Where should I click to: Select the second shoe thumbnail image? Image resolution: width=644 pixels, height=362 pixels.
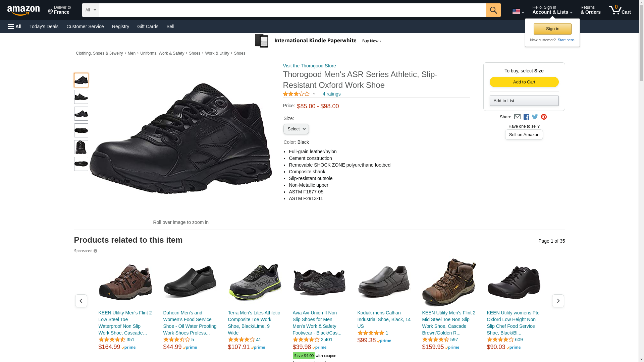tap(81, 97)
